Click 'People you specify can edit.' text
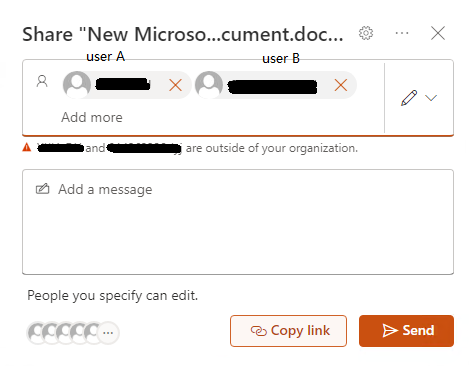 (113, 295)
